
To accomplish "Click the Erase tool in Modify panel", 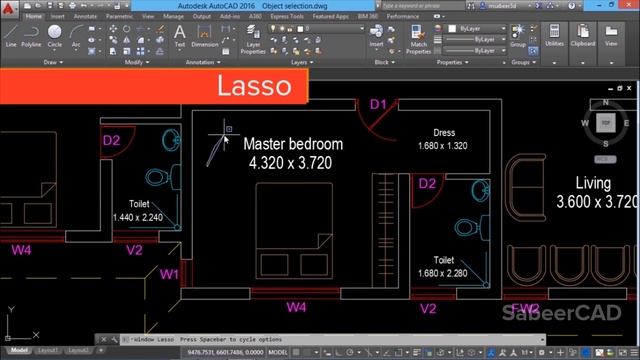I will (x=160, y=29).
